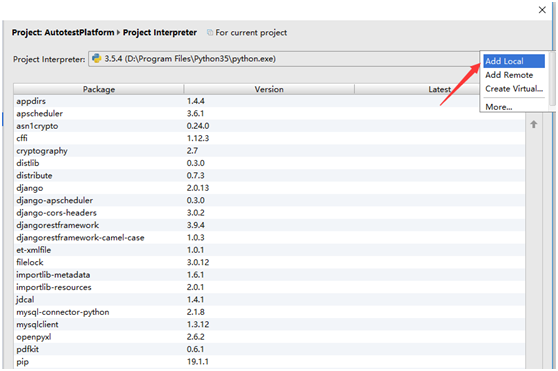The width and height of the screenshot is (558, 371).
Task: Sort by the Package column header
Action: coord(99,89)
